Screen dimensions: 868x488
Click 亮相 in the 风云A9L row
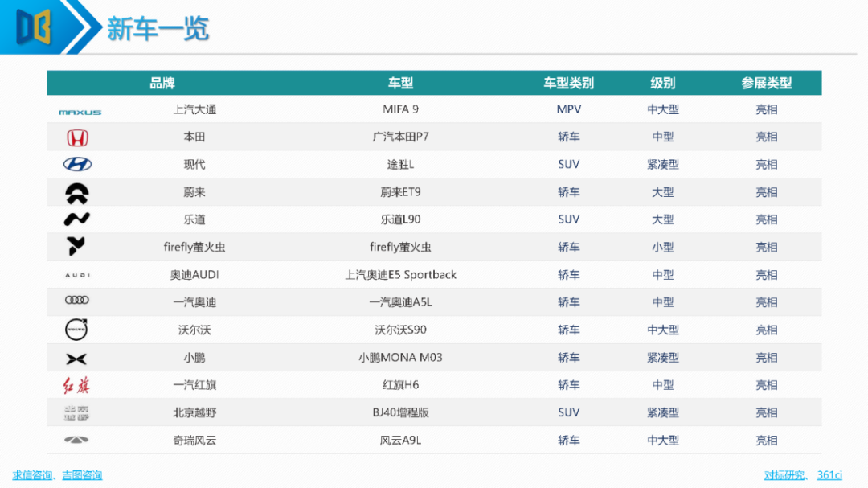click(767, 441)
